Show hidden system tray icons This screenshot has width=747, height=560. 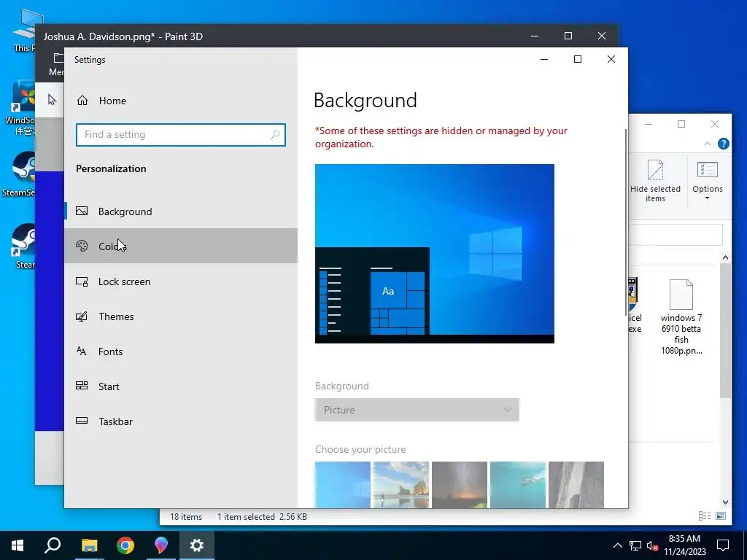pos(617,545)
